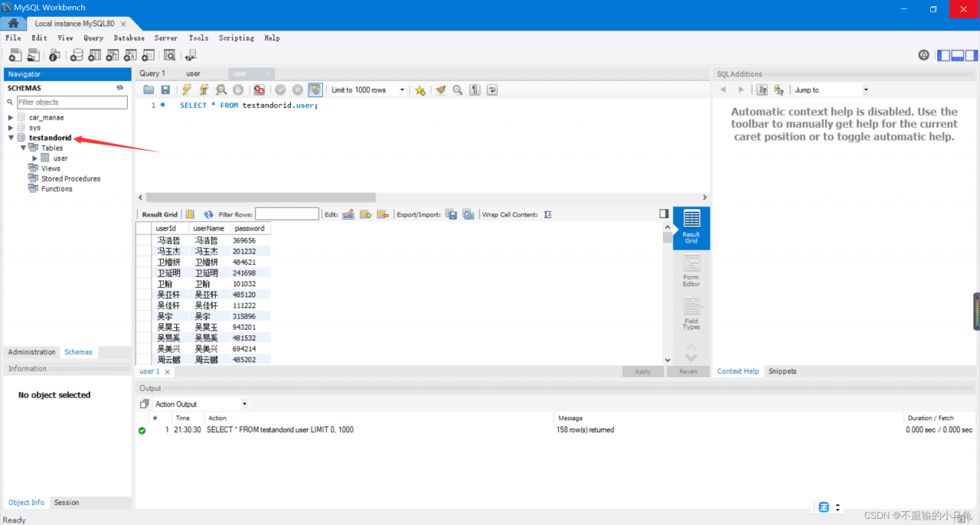Create a new view icon
The image size is (980, 525).
(x=113, y=55)
